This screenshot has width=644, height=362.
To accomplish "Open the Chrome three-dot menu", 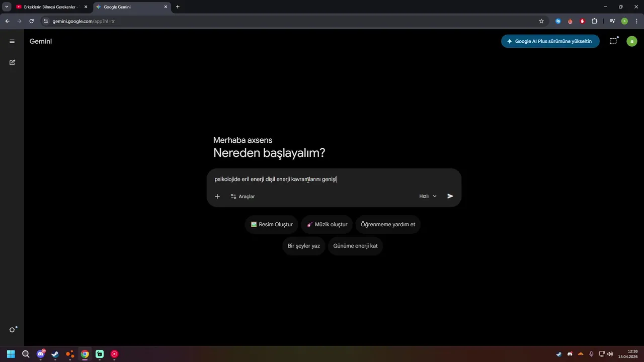I will point(637,21).
